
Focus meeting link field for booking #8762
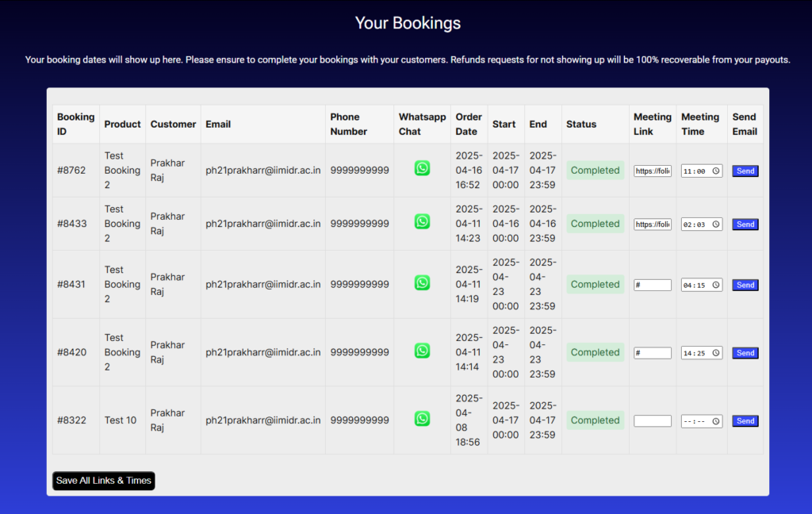pos(653,171)
